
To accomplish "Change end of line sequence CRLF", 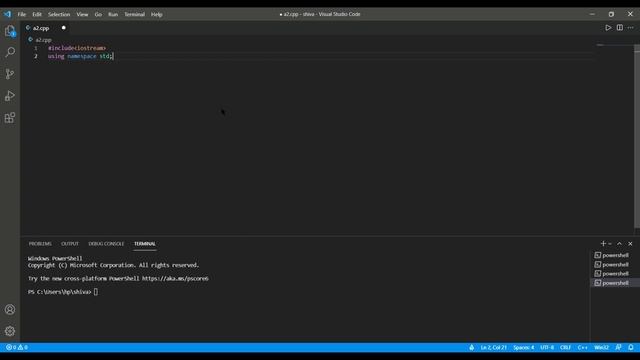I will [x=565, y=347].
